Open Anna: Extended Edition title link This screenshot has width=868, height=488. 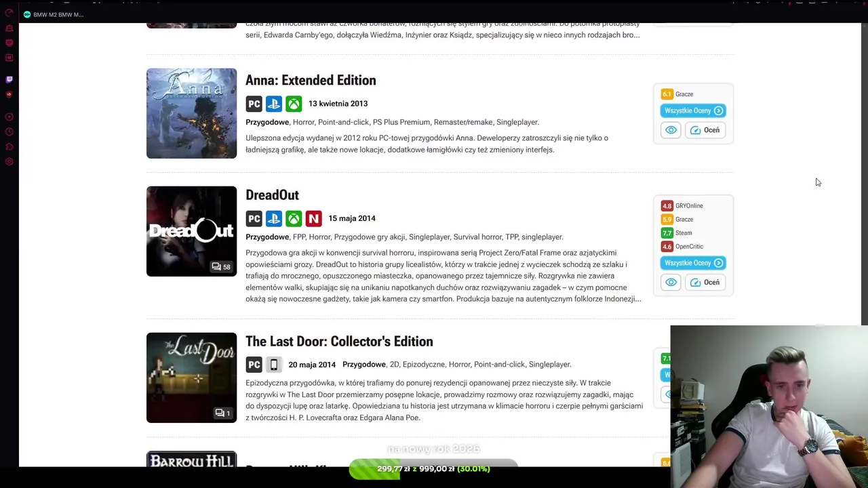coord(311,80)
